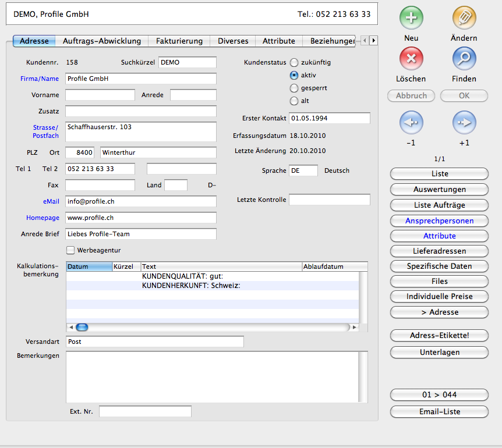Viewport: 502px width, 448px height.
Task: Go to next record with +1 arrow
Action: [464, 123]
